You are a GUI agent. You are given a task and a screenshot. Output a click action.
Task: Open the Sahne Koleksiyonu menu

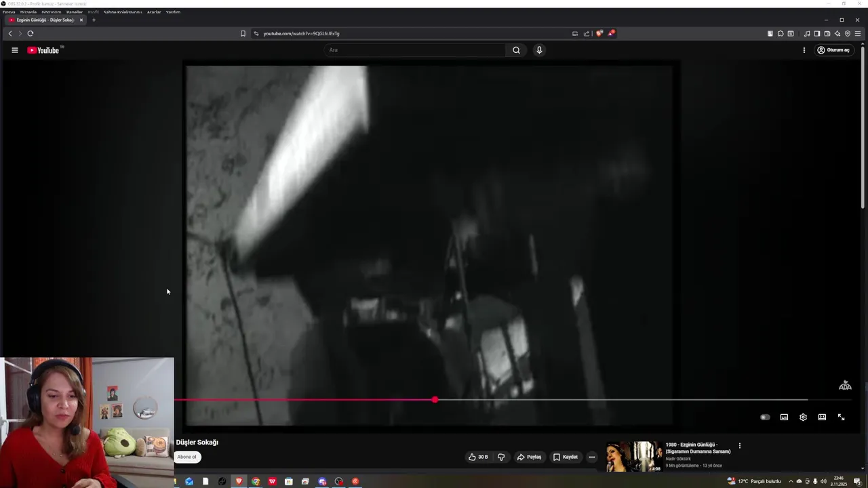(x=123, y=12)
